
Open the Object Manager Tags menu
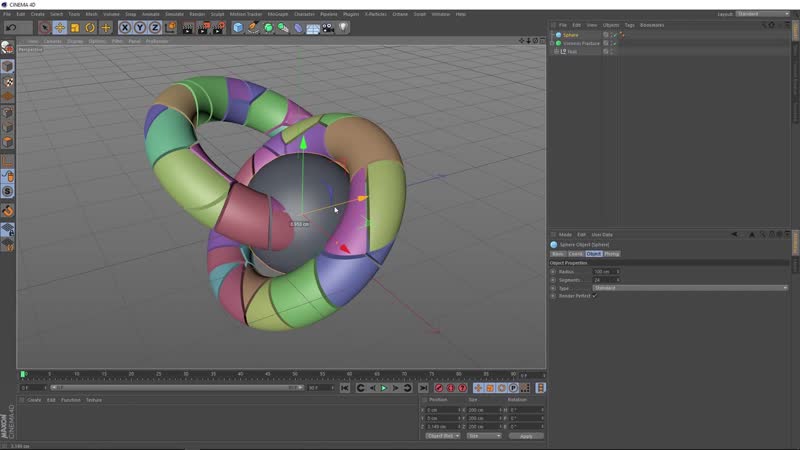coord(630,25)
